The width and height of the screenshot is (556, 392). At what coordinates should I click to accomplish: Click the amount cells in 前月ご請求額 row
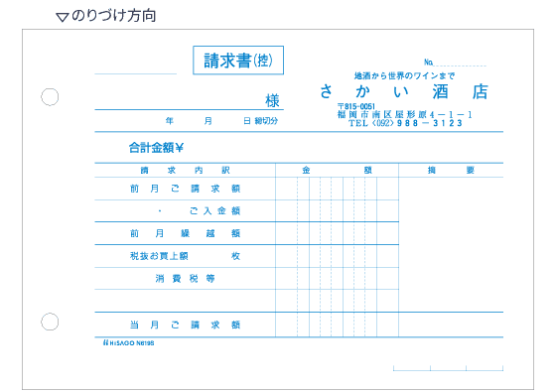[337, 189]
